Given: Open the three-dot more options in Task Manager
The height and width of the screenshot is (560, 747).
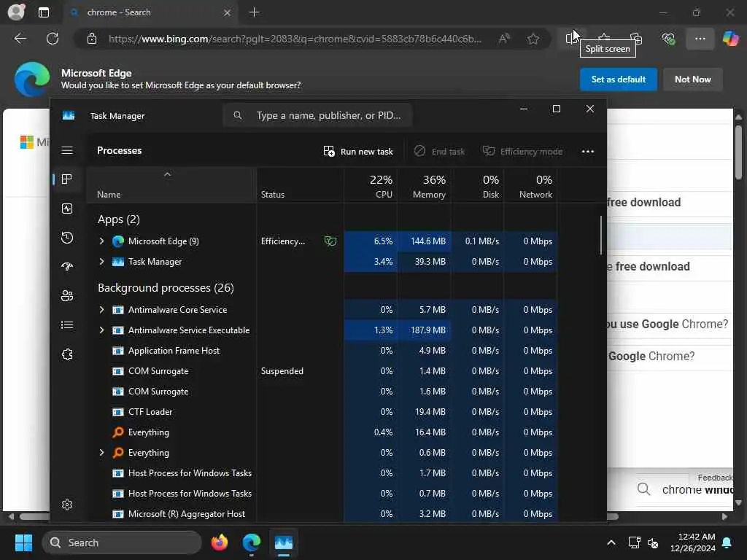Looking at the screenshot, I should pyautogui.click(x=588, y=152).
